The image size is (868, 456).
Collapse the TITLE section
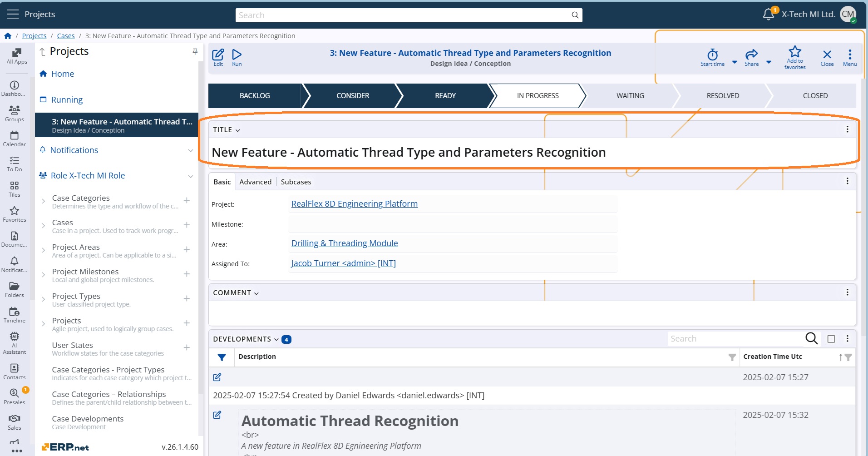point(237,130)
